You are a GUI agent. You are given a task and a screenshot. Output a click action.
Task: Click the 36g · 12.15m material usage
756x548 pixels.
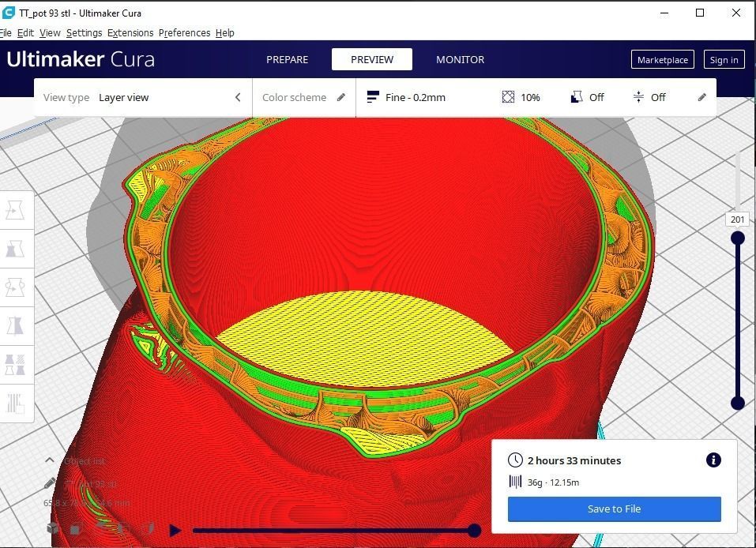553,482
